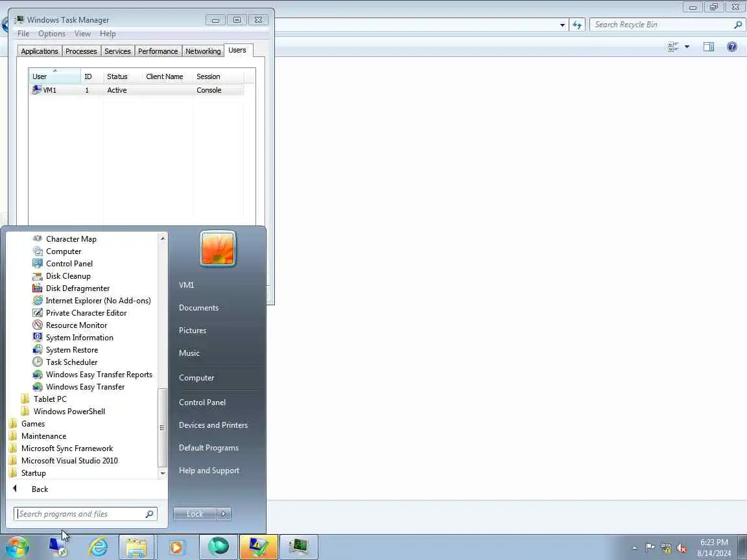Open Disk Defragmenter
The width and height of the screenshot is (747, 560).
(x=71, y=288)
